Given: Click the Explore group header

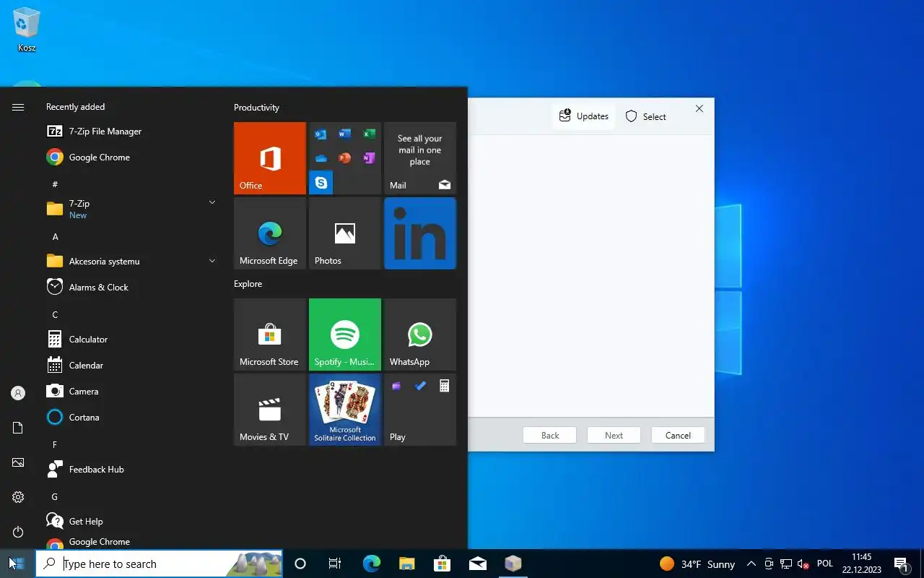Looking at the screenshot, I should tap(248, 284).
